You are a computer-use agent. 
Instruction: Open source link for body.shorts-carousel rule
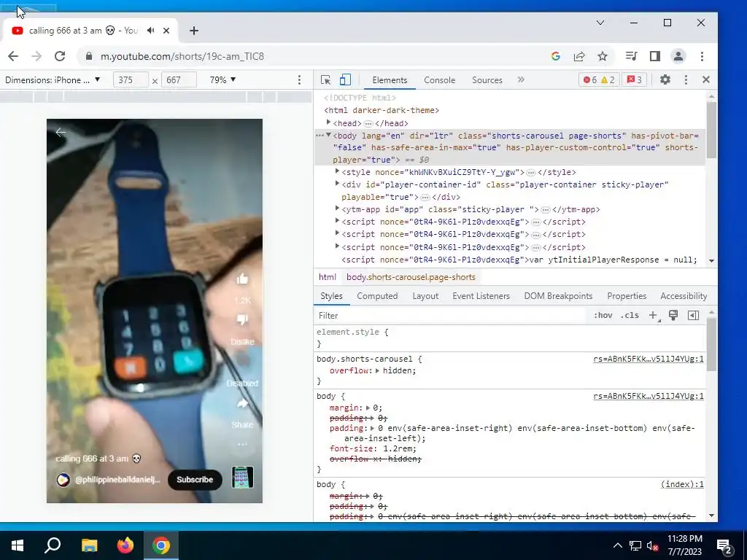[x=649, y=359]
